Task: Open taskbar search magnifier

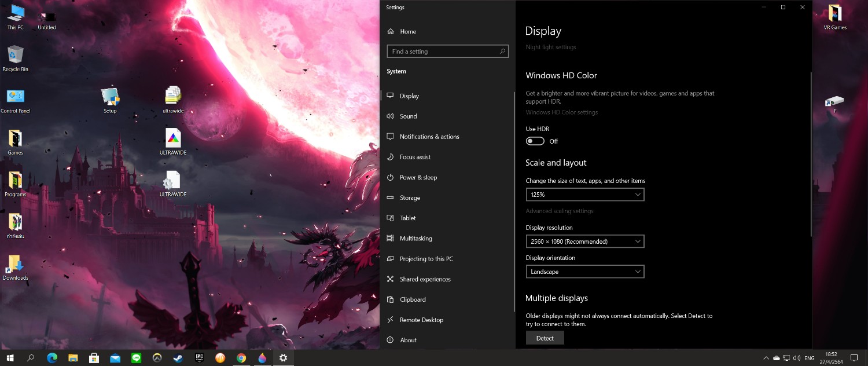Action: pyautogui.click(x=31, y=358)
